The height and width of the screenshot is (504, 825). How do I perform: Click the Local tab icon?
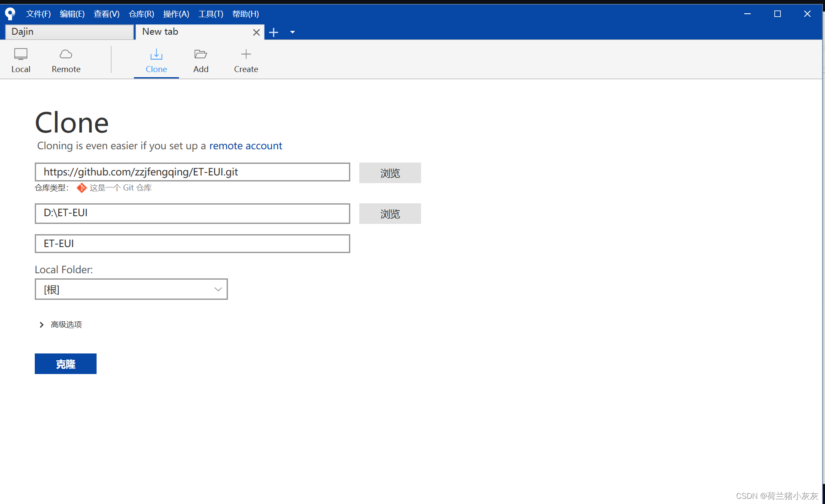coord(21,54)
